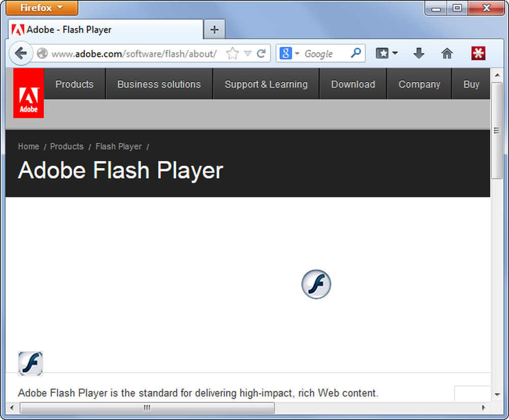Open the Business solutions menu
This screenshot has height=420, width=509.
click(x=159, y=84)
